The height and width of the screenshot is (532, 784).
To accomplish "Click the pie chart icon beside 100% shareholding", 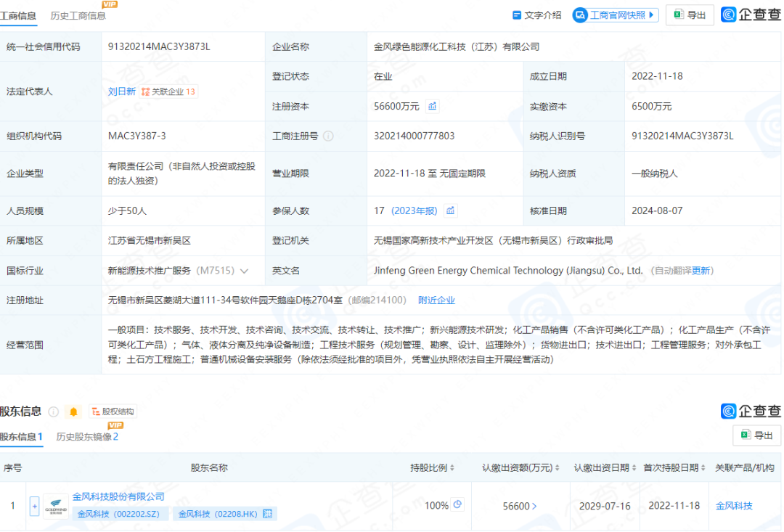I will click(x=457, y=504).
